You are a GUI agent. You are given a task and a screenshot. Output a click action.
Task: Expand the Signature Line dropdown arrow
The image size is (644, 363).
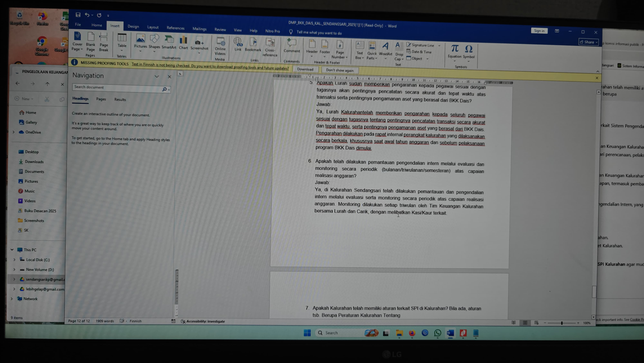[439, 46]
